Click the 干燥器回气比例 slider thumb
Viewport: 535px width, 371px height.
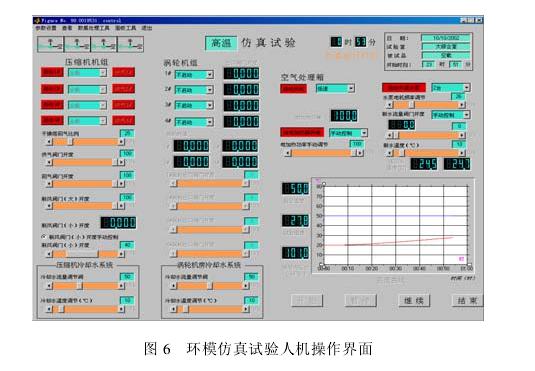pyautogui.click(x=70, y=141)
